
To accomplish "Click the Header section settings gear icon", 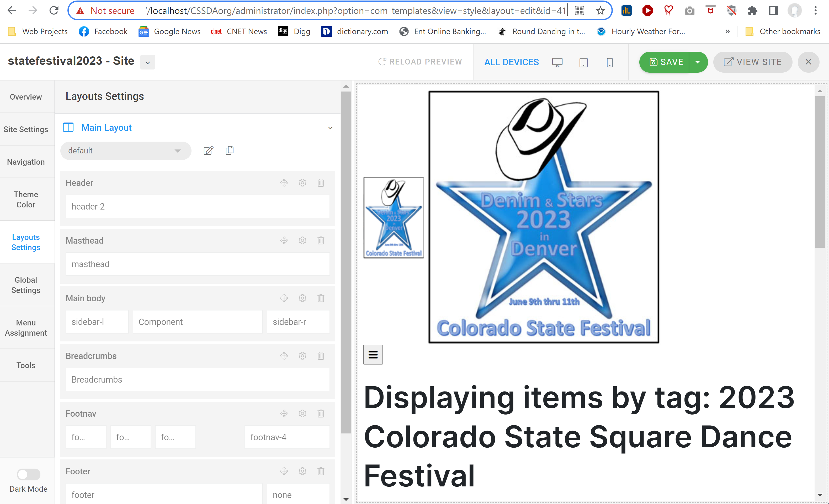I will coord(302,183).
